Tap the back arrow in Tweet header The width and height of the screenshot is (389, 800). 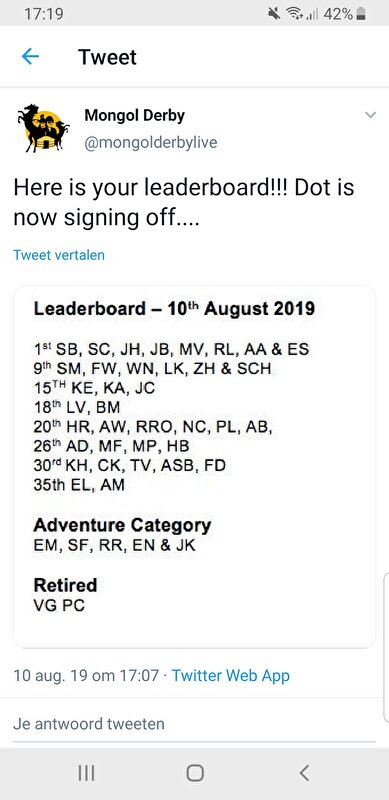pos(30,57)
